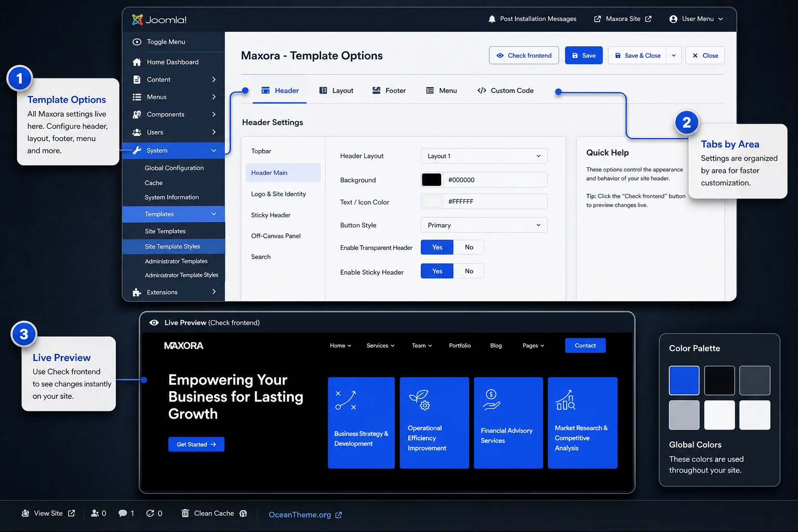Click the Menus list icon in the sidebar

coord(137,97)
